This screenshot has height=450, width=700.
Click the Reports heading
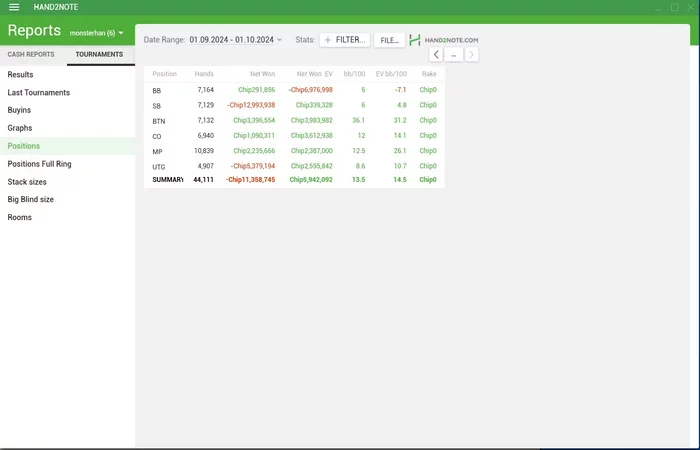(x=34, y=30)
